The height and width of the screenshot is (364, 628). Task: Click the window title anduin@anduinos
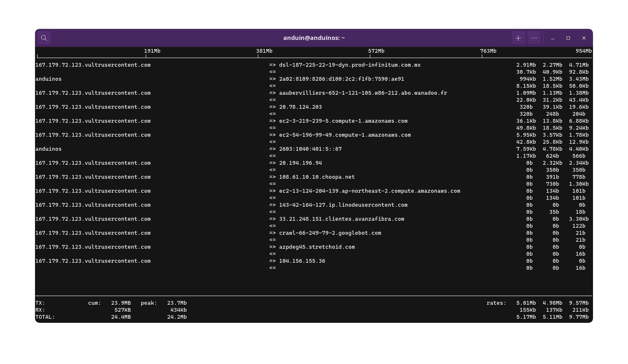pos(314,38)
